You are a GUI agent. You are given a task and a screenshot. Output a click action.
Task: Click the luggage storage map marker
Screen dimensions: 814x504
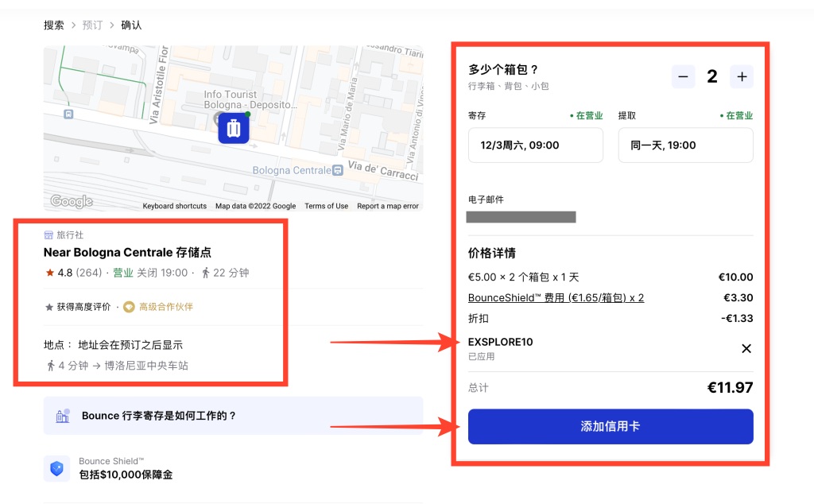[x=234, y=128]
